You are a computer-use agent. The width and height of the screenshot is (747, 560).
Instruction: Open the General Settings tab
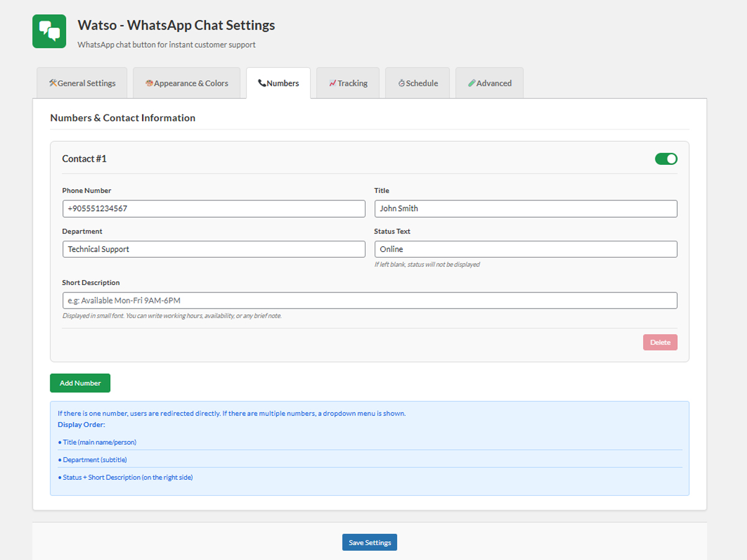82,83
